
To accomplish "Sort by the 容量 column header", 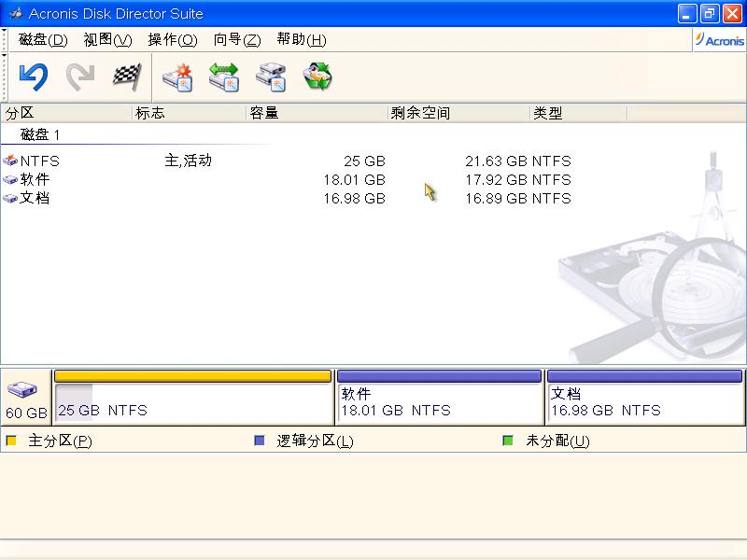I will click(317, 113).
